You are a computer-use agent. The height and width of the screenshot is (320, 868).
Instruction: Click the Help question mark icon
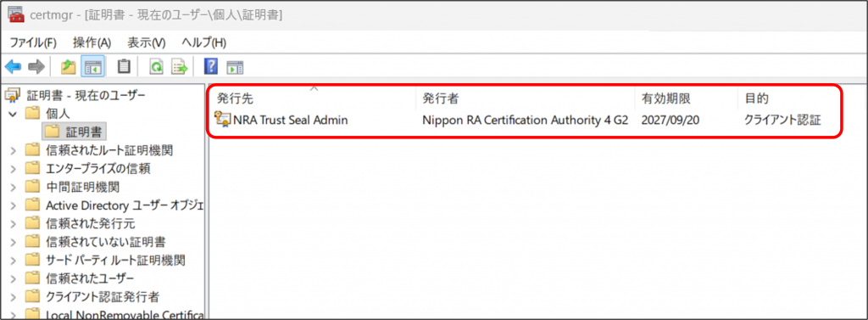click(210, 67)
